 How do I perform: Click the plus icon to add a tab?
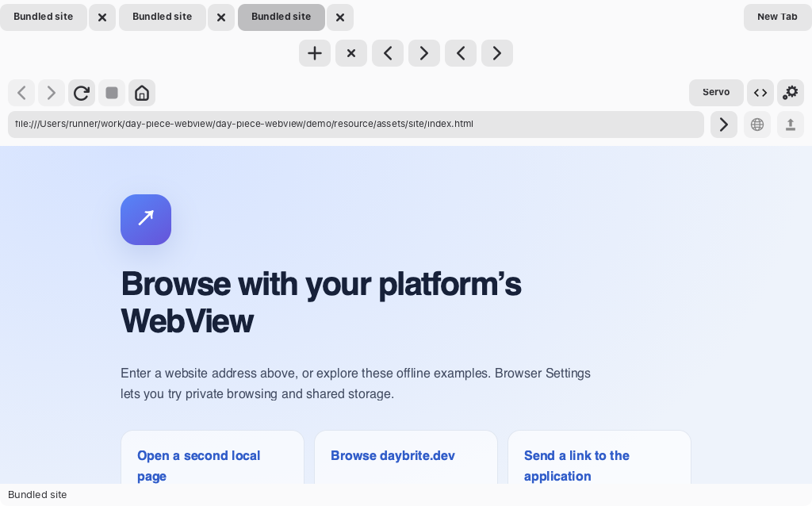(x=314, y=53)
